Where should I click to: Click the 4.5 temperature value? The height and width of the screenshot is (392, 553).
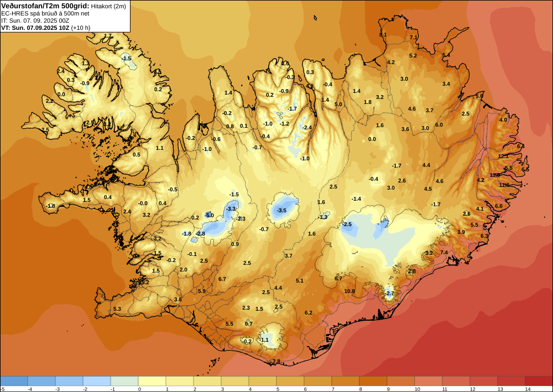pyautogui.click(x=428, y=189)
